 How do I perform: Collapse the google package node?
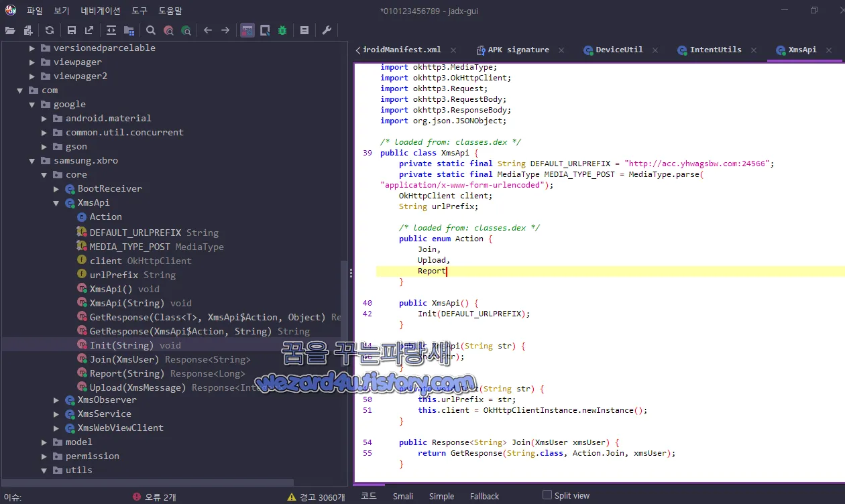click(32, 104)
